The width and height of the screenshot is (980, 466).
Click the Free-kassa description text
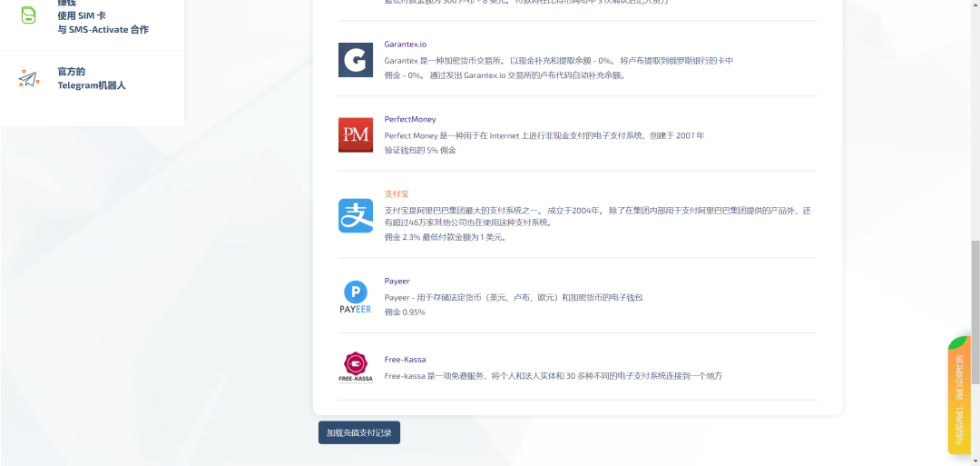point(554,376)
